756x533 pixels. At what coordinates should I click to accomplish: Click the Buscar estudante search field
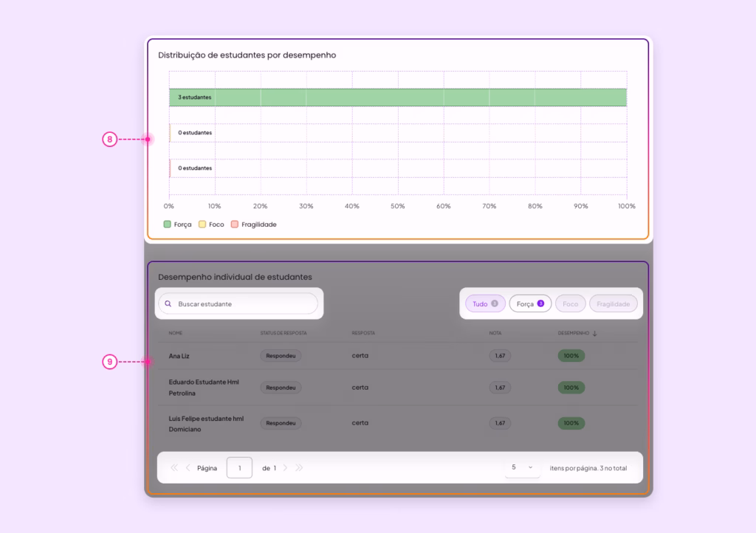(x=238, y=304)
